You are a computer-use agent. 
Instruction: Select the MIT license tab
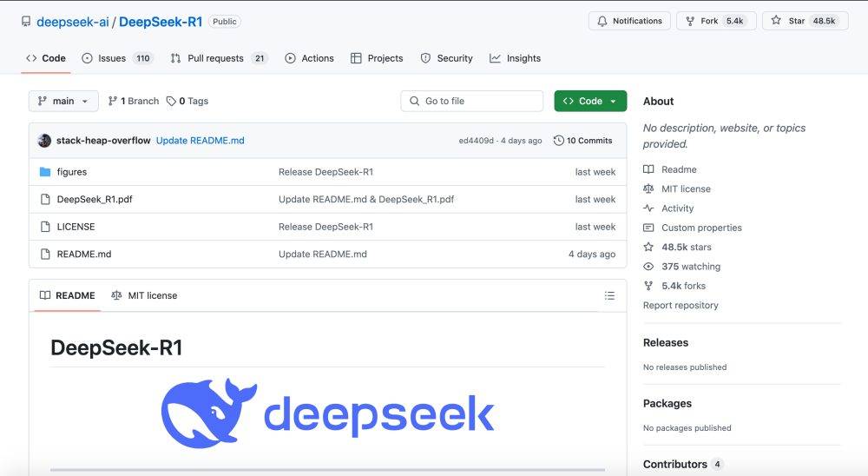tap(144, 295)
